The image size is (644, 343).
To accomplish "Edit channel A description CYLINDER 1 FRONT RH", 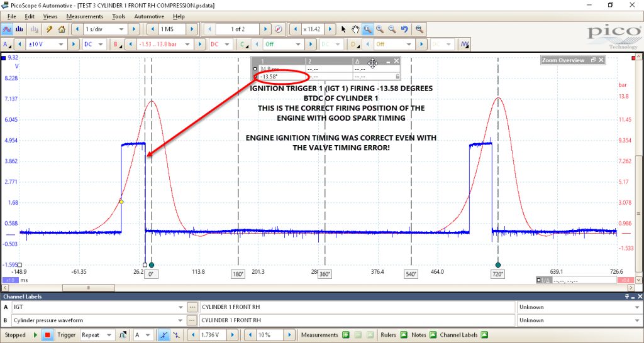I will (x=357, y=307).
